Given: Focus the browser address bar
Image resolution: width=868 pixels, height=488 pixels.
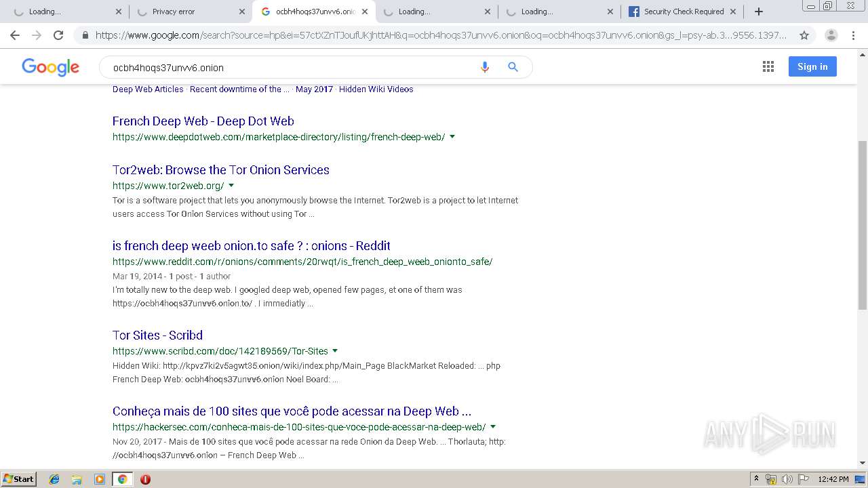Looking at the screenshot, I should pos(441,35).
